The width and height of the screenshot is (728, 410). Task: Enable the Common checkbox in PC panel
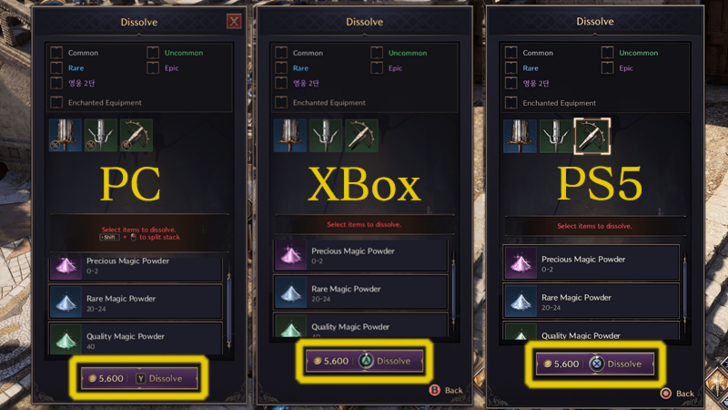[x=57, y=52]
